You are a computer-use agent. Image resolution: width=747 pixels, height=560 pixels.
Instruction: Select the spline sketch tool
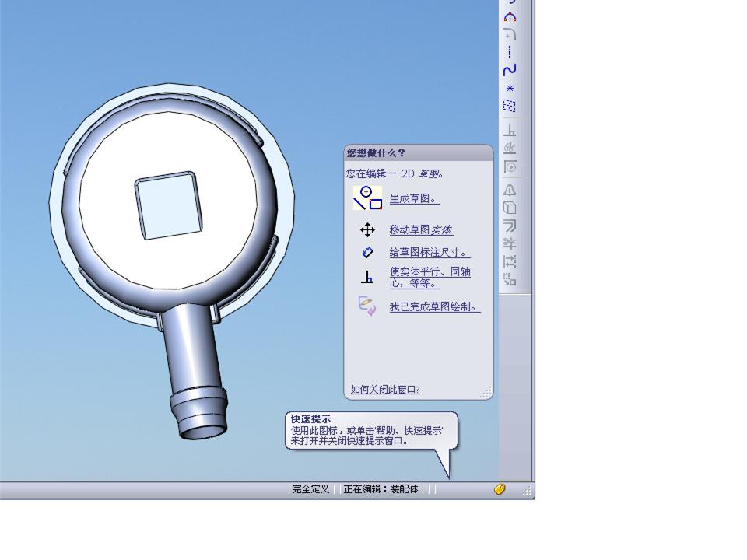(510, 69)
